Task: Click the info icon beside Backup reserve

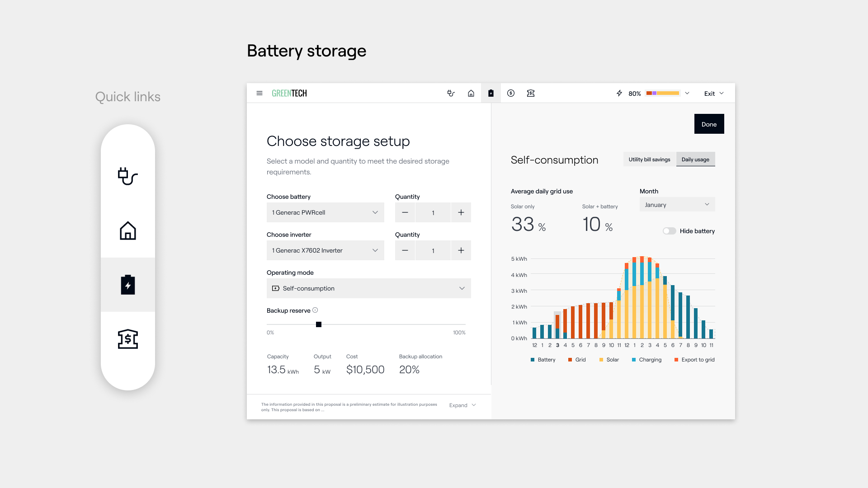Action: 315,310
